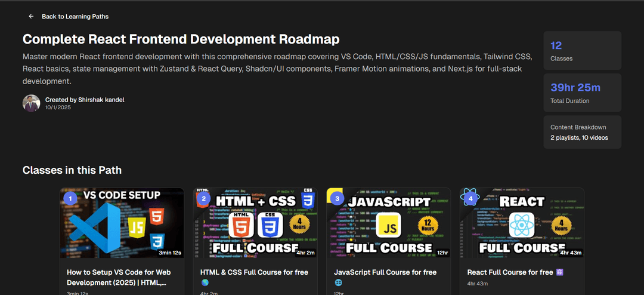
Task: Click the number 2 badge on HTML + CSS card
Action: (x=203, y=198)
